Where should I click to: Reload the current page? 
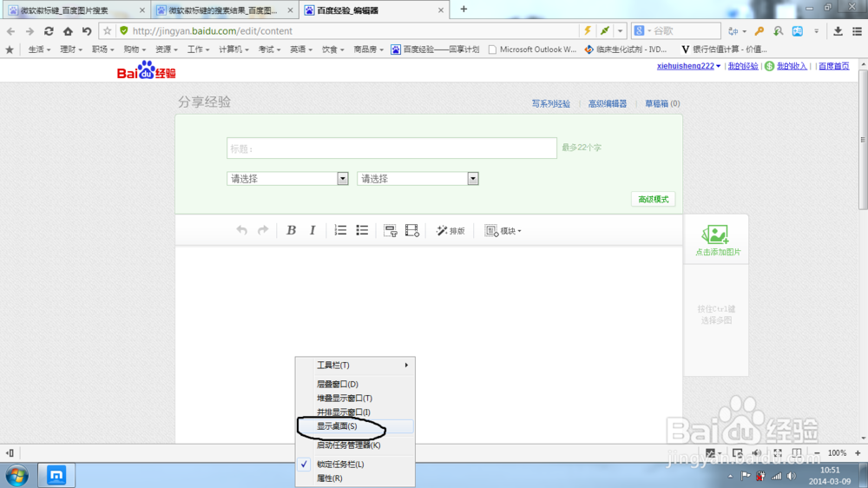(49, 31)
